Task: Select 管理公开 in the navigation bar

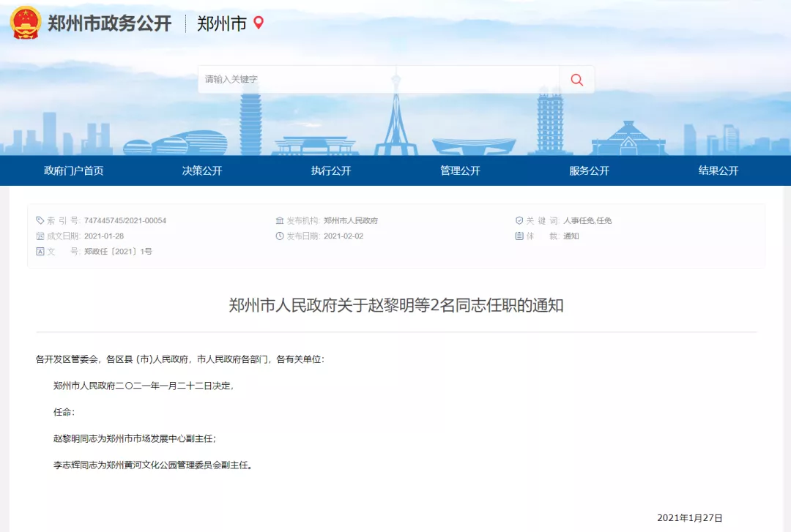Action: click(460, 171)
